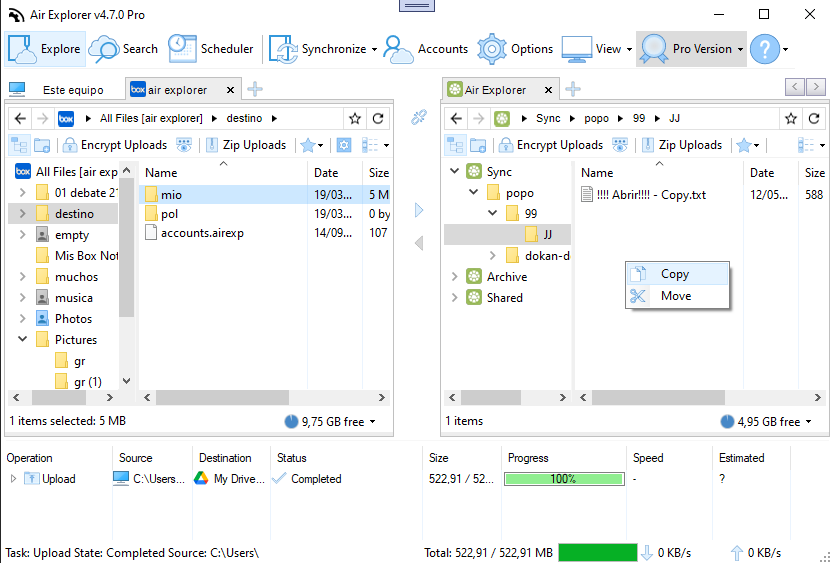Collapse the Pictures folder tree node
The height and width of the screenshot is (563, 833).
(22, 339)
